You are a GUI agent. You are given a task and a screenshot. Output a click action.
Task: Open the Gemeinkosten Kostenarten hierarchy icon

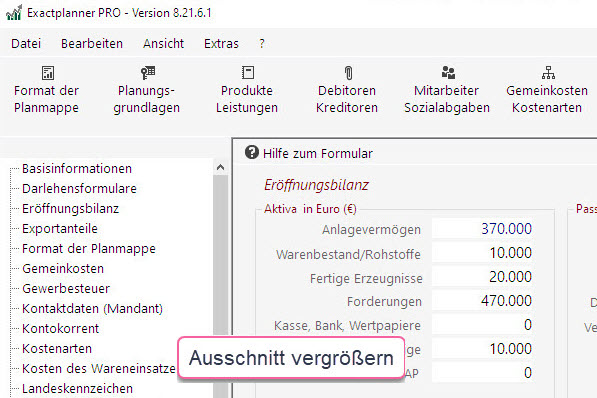(548, 72)
